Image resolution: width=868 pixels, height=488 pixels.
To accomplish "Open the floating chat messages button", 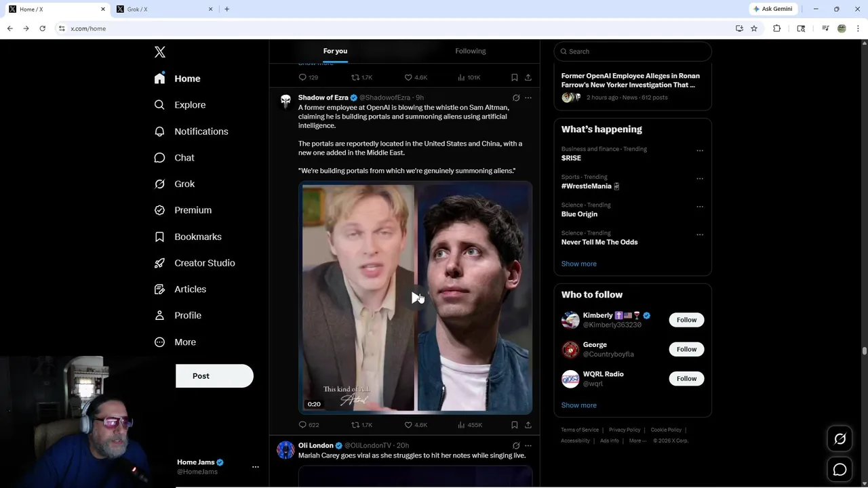I will tap(840, 470).
